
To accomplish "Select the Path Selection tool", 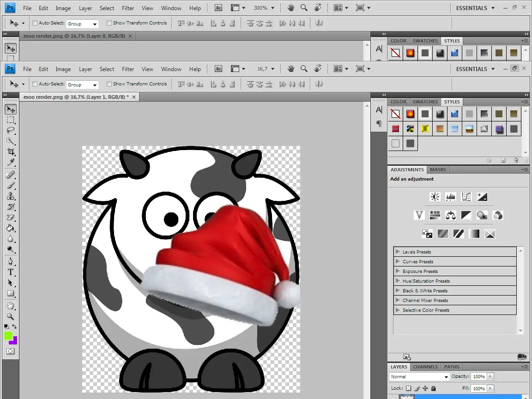I will point(11,283).
